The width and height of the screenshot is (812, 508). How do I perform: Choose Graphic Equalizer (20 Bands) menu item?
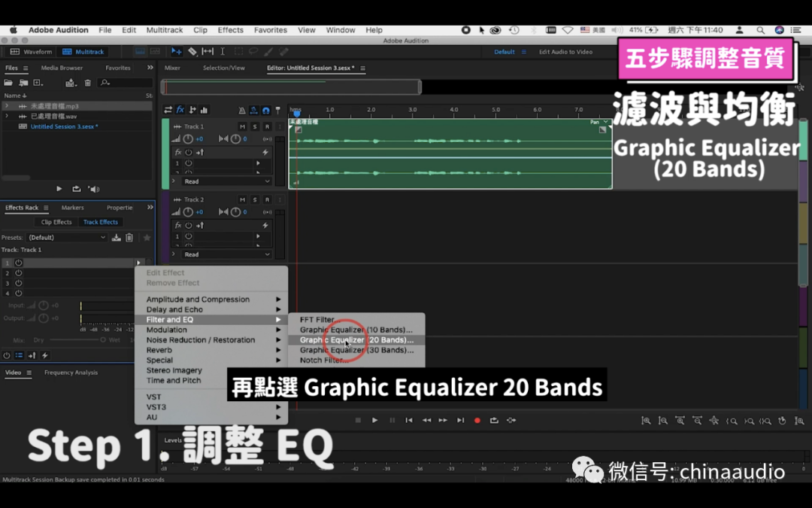(x=356, y=340)
